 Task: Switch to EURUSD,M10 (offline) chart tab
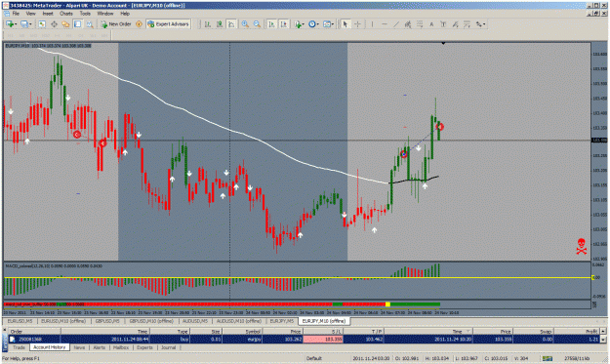(63, 321)
